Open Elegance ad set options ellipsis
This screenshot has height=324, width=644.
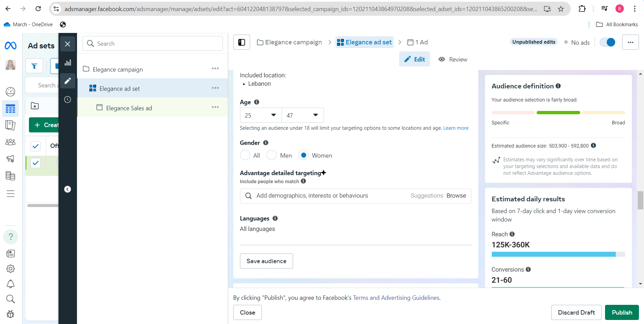215,88
